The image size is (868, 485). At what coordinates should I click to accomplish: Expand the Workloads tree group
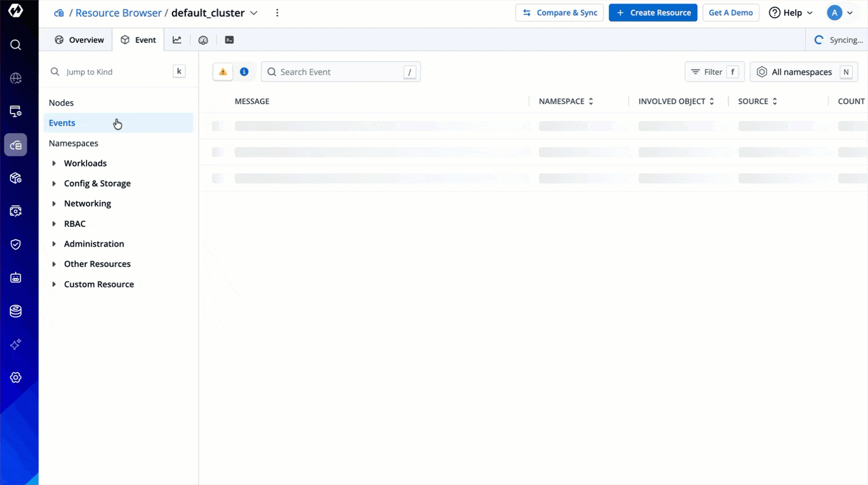(x=54, y=163)
